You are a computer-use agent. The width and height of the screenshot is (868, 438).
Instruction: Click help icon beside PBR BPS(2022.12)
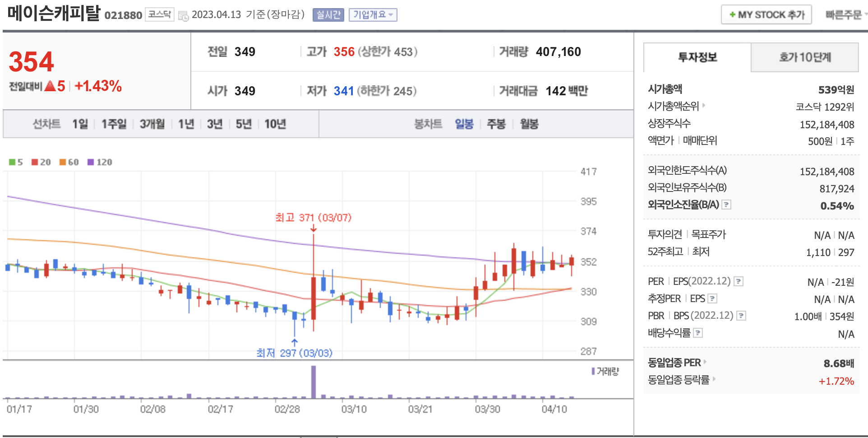coord(741,316)
